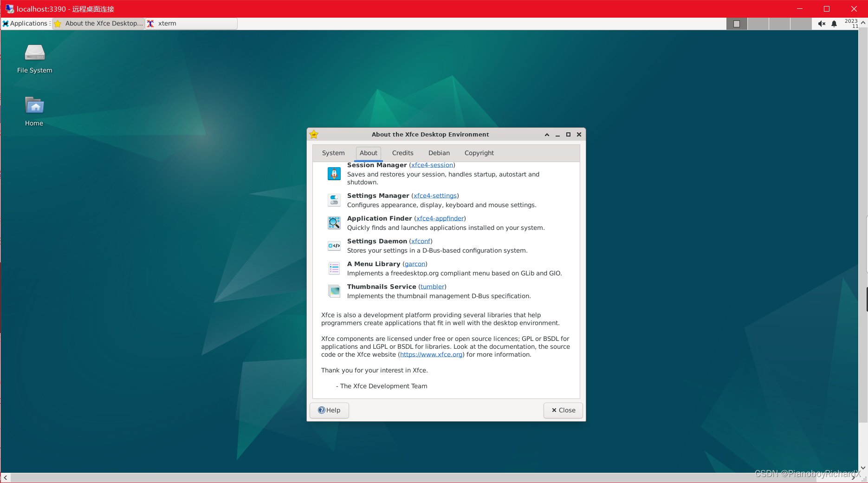Minimize the About Xfce dialog window

557,135
